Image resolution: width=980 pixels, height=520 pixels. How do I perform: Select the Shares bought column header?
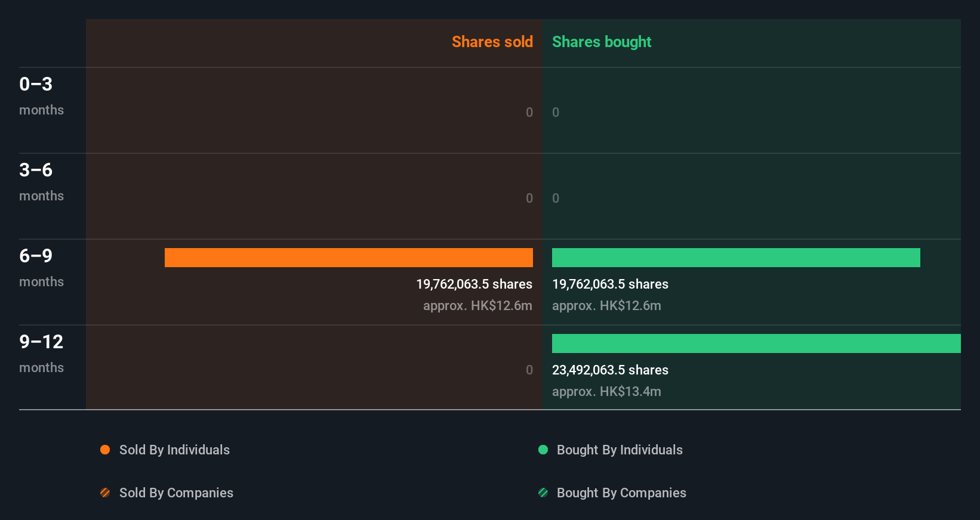pos(602,42)
